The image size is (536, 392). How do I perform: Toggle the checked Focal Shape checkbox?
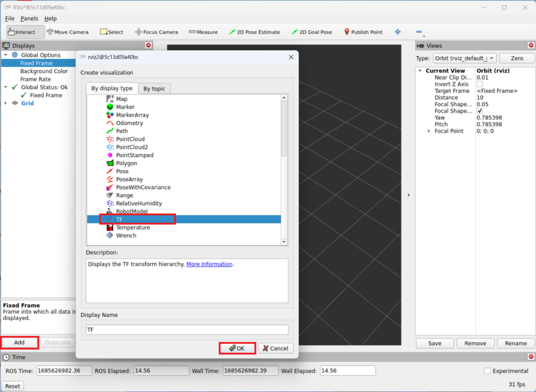(x=479, y=111)
